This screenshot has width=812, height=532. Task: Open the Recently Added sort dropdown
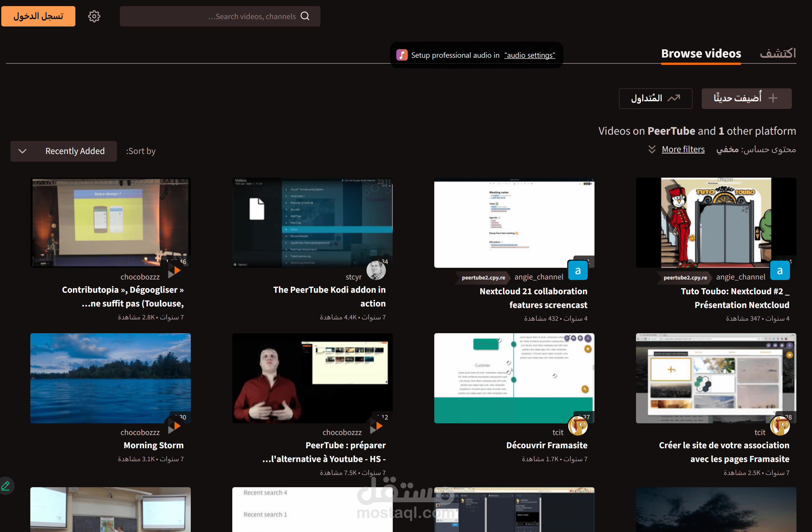[x=63, y=151]
